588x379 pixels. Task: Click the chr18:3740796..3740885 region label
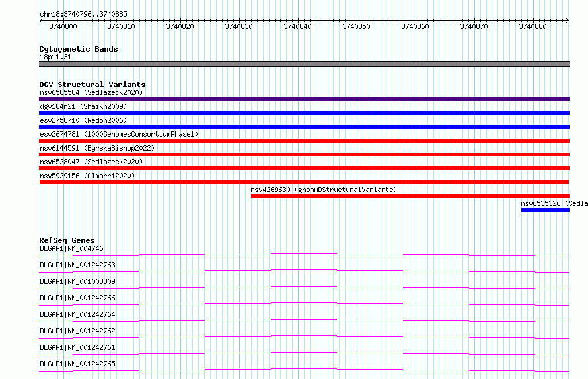83,14
